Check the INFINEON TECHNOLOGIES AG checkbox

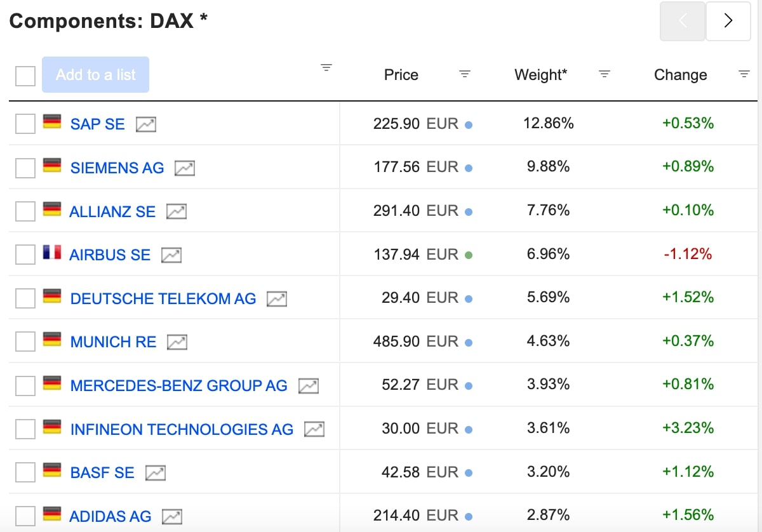[x=25, y=429]
